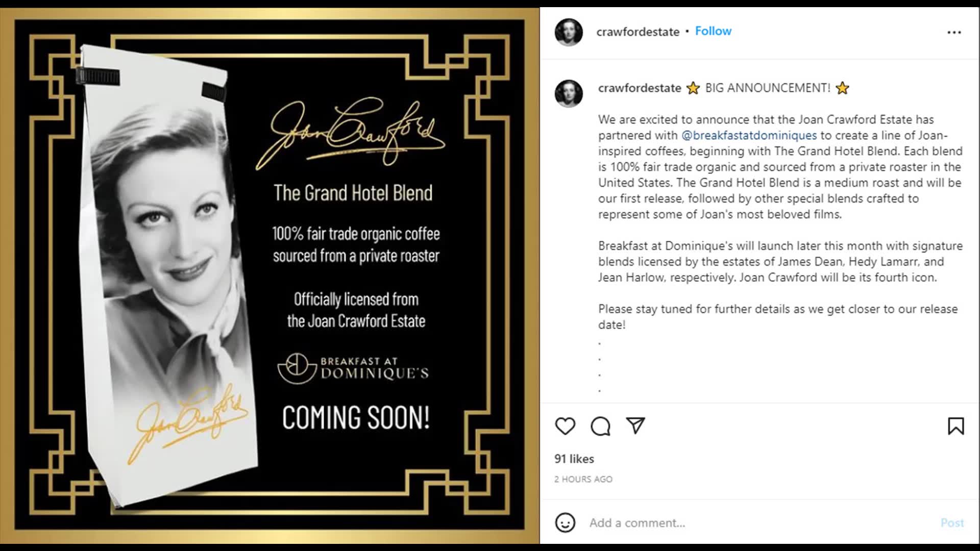Click the Post comment button
Screen dimensions: 980x551
tap(952, 523)
